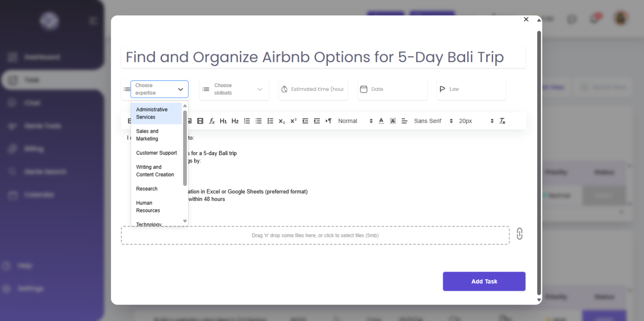Click the expertise list scrollbar thumb
Image resolution: width=644 pixels, height=321 pixels.
point(185,148)
